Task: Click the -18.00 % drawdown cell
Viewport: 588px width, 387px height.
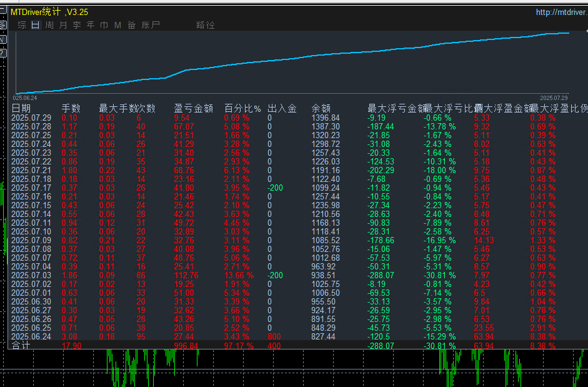Action: click(440, 171)
